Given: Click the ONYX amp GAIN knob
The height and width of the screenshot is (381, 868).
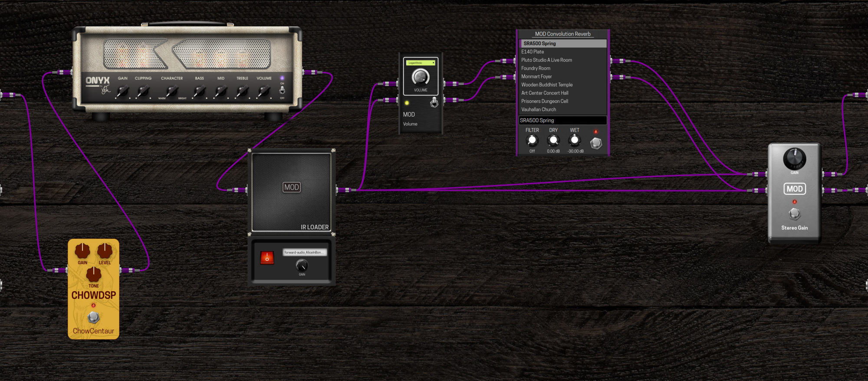Looking at the screenshot, I should click(x=123, y=91).
